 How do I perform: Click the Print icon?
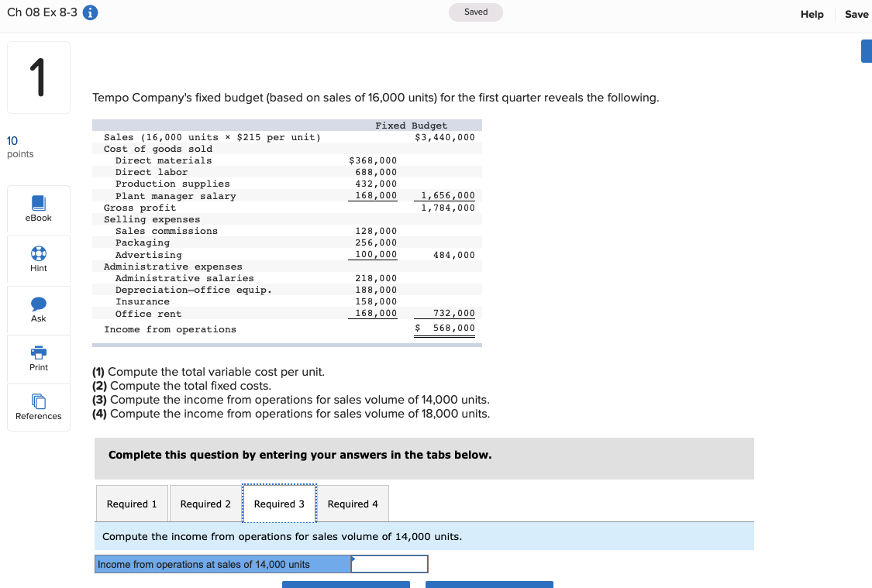[x=38, y=359]
